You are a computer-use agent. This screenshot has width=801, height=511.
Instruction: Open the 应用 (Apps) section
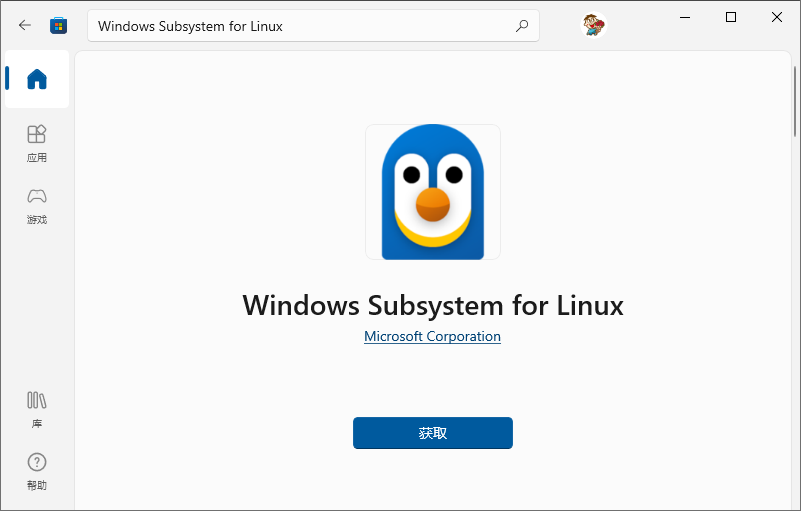point(37,144)
